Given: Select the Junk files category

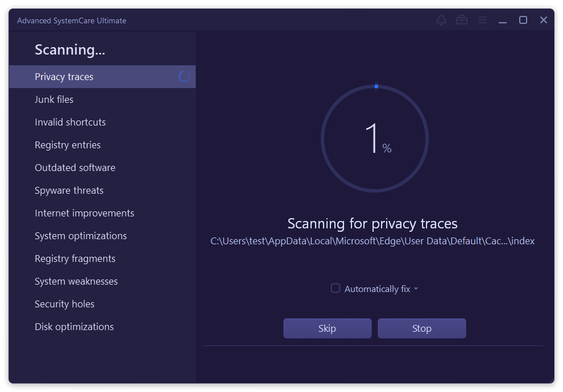Looking at the screenshot, I should click(x=54, y=99).
